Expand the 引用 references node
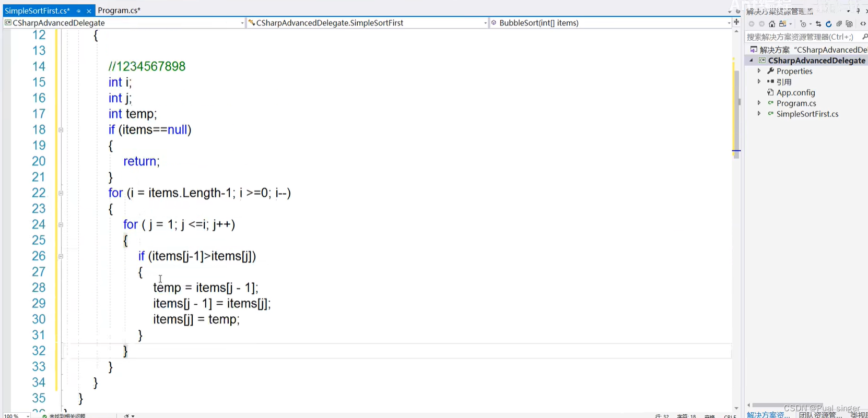The width and height of the screenshot is (868, 418). click(x=759, y=81)
